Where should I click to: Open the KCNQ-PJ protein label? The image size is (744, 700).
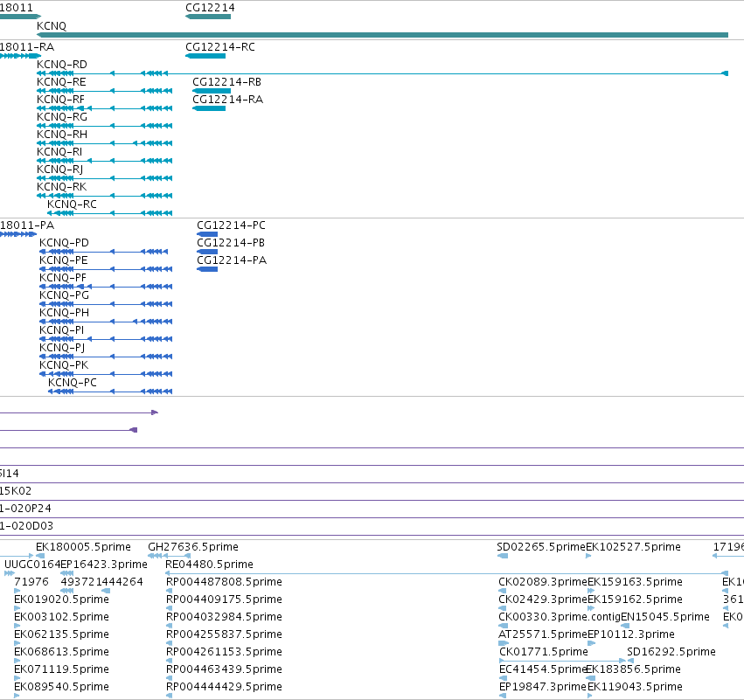[x=62, y=348]
